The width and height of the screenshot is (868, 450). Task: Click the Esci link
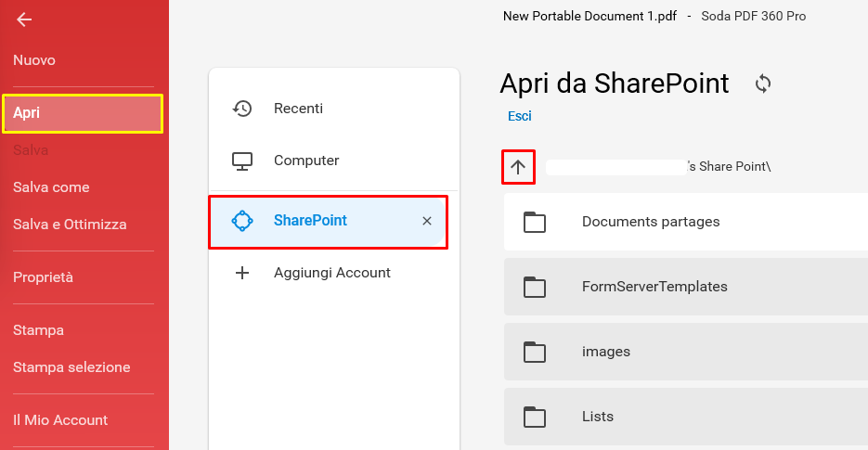click(x=519, y=116)
